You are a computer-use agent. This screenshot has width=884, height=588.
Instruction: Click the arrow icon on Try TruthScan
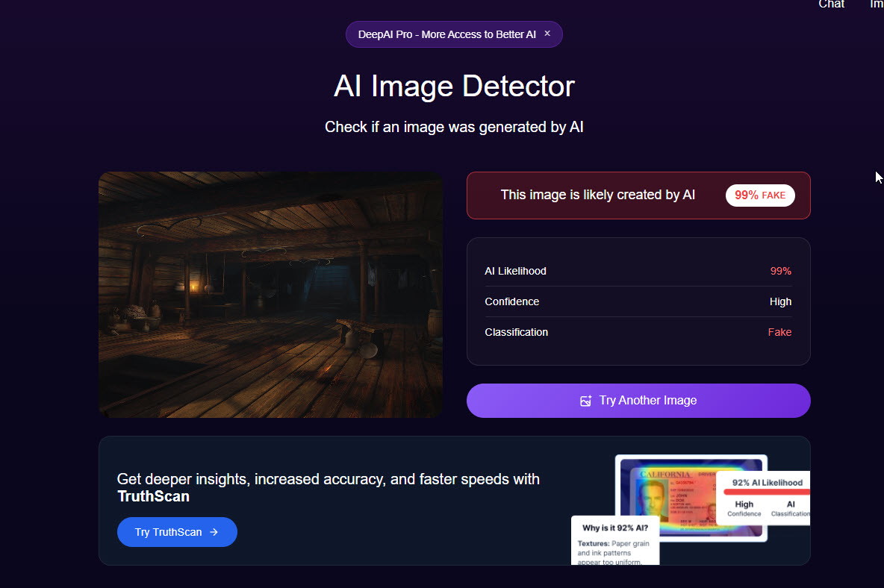[x=214, y=532]
